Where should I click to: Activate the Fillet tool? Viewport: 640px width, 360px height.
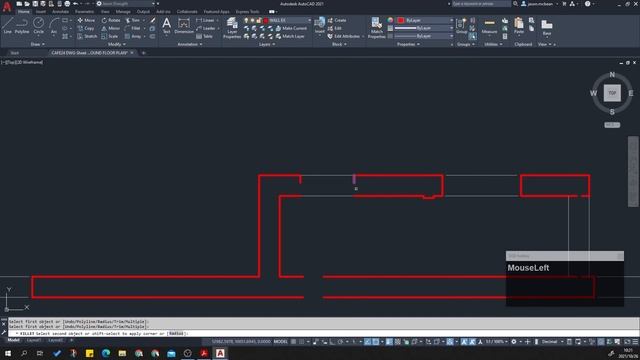tap(133, 28)
